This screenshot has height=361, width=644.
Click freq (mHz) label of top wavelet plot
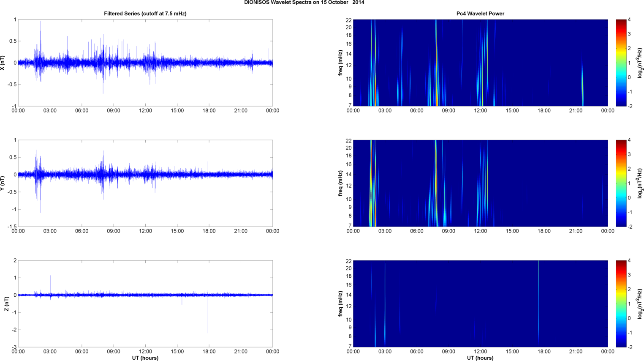[x=340, y=63]
